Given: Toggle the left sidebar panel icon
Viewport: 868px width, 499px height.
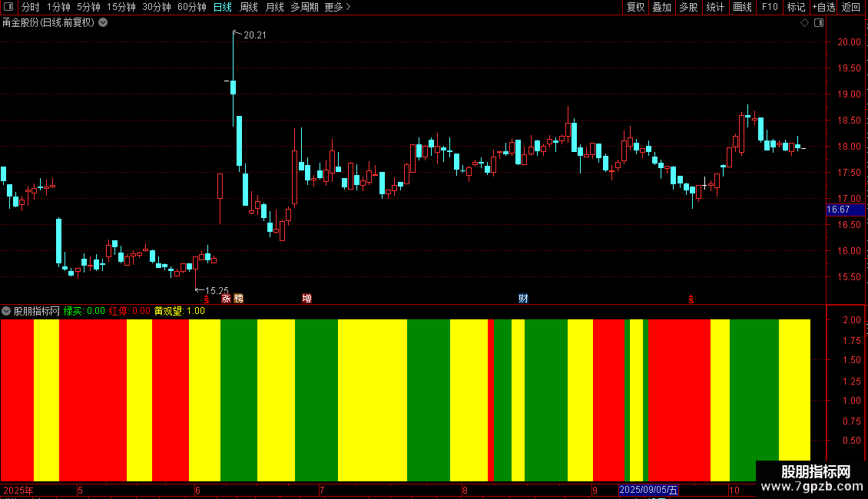Looking at the screenshot, I should 8,7.
